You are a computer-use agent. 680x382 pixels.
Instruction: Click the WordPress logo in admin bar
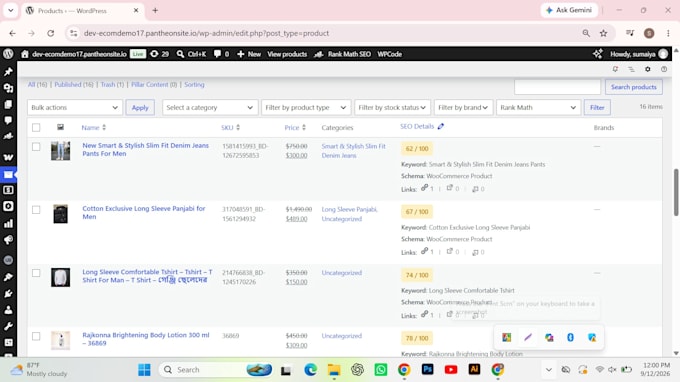point(8,54)
